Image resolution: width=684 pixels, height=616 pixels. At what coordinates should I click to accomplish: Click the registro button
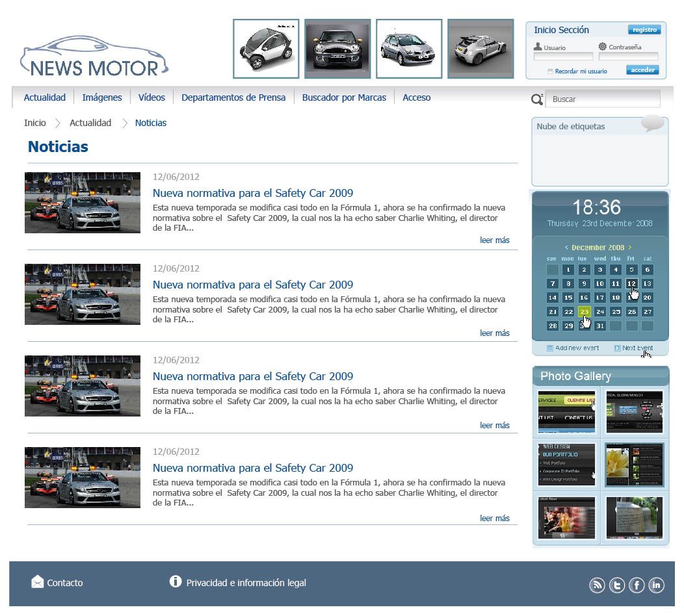click(x=644, y=30)
